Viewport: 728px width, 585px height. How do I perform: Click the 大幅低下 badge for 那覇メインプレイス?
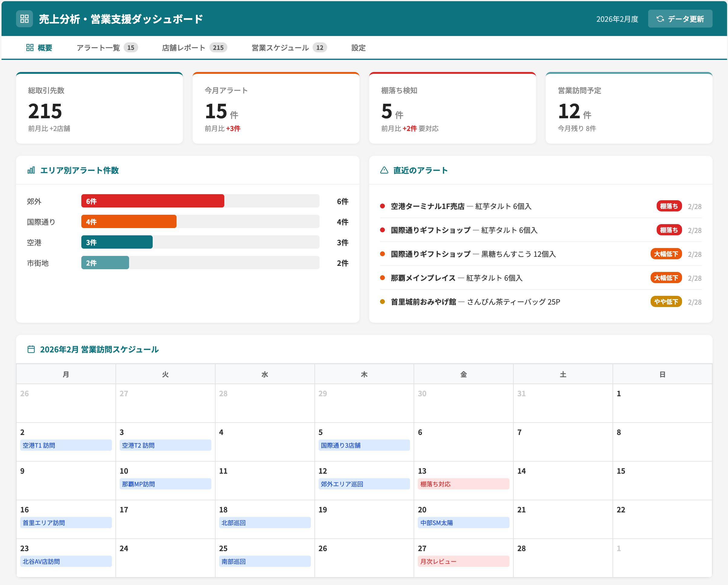tap(666, 278)
